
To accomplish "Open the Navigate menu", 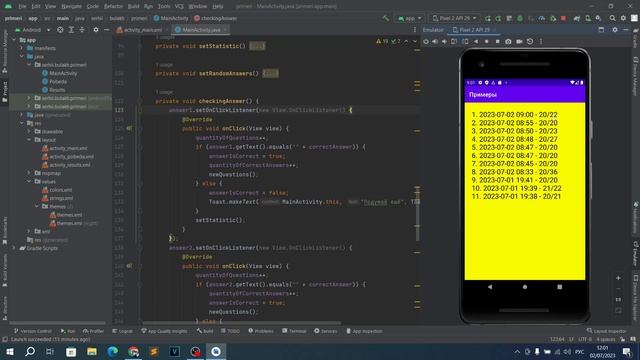I will [71, 6].
